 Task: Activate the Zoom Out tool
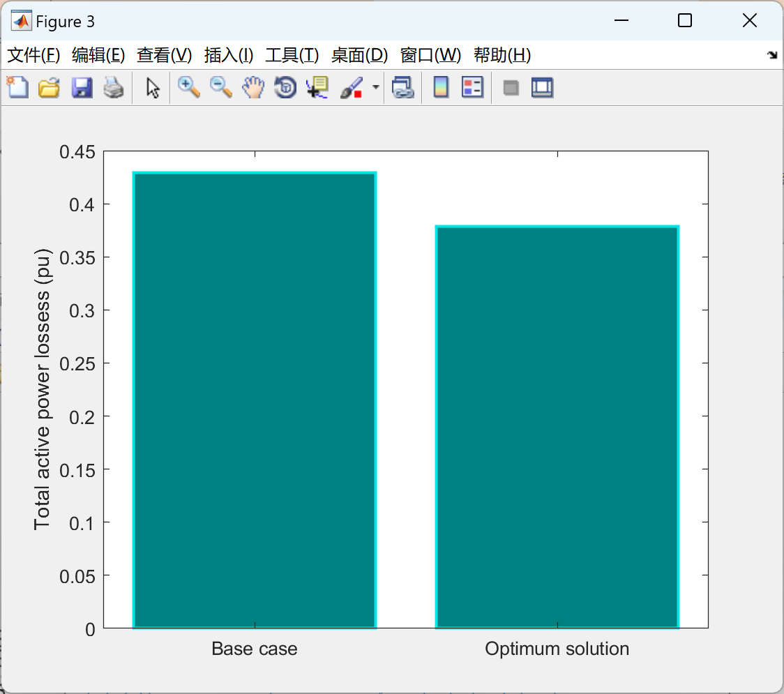tap(221, 87)
